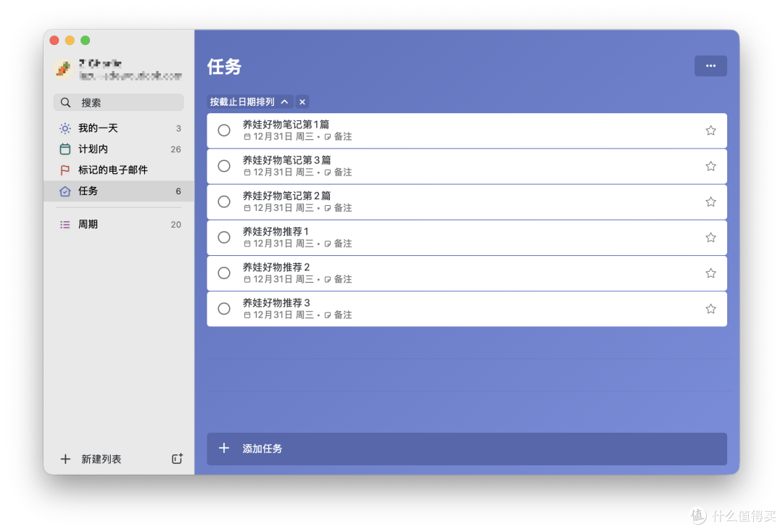The height and width of the screenshot is (532, 783).
Task: Click the search magnifier icon
Action: (x=65, y=102)
